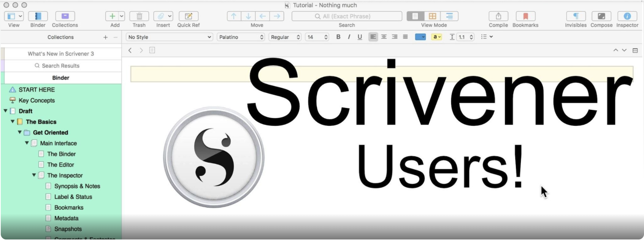Move document up with arrow button

click(x=234, y=16)
